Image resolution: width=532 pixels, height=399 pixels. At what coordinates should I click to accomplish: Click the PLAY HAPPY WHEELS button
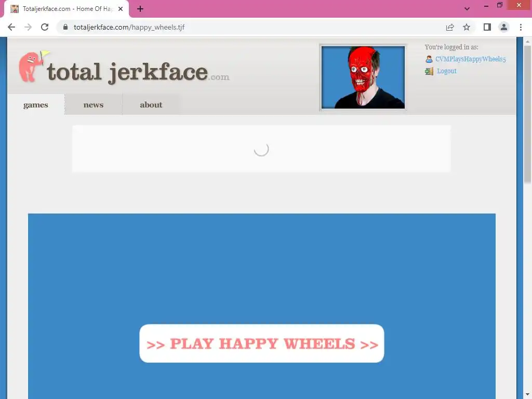[262, 343]
